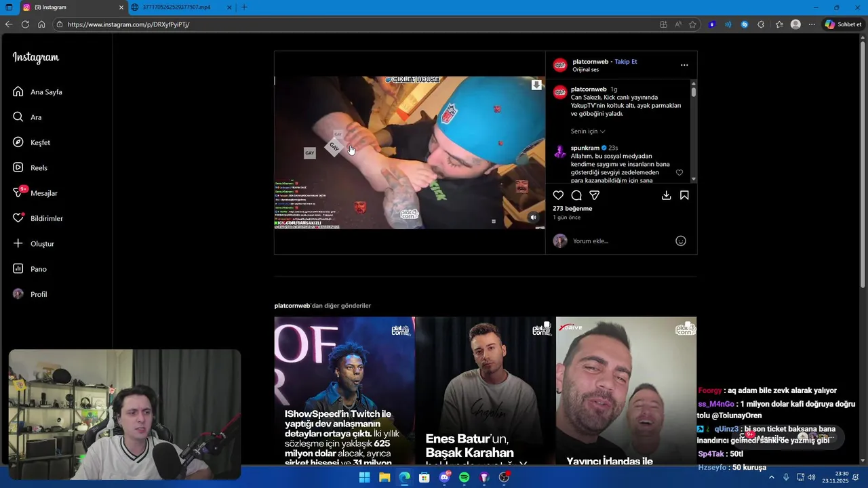Screen dimensions: 868x488
Task: Go to Keşfet explore page
Action: click(x=31, y=142)
